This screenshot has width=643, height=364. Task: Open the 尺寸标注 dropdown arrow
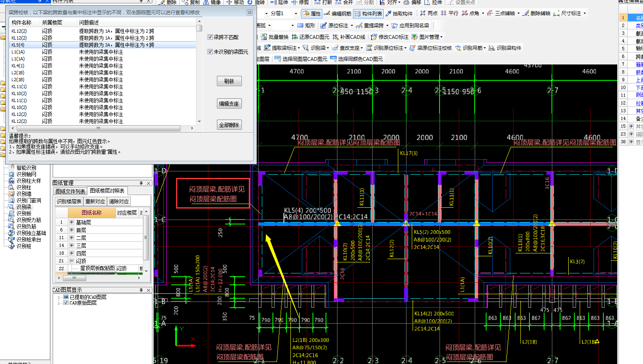pyautogui.click(x=585, y=13)
